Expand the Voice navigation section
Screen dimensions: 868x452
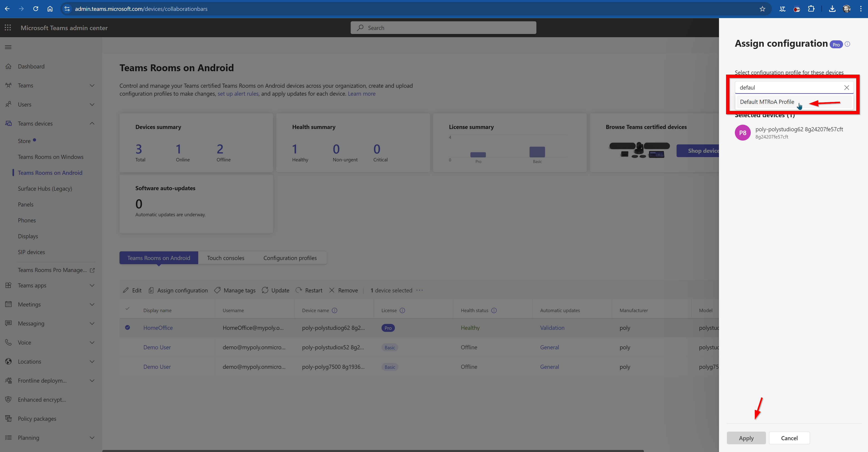coord(92,343)
